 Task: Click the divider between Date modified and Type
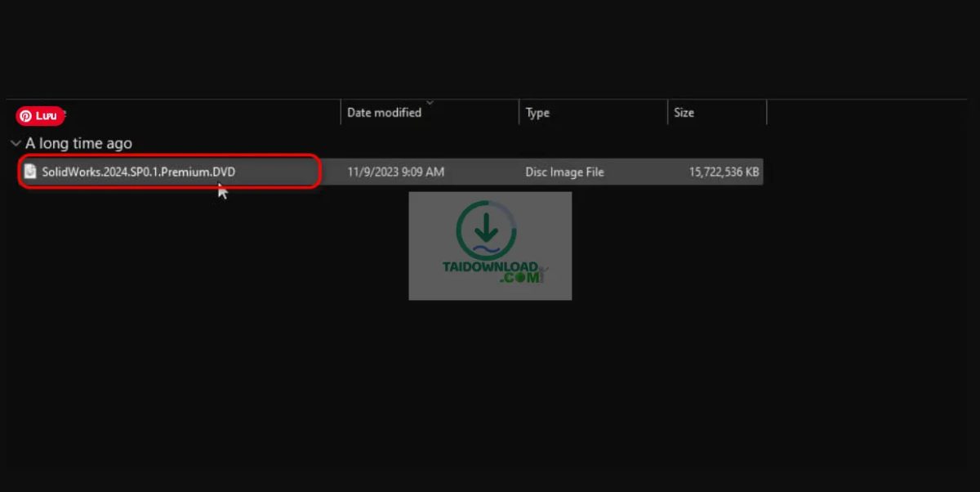(519, 113)
